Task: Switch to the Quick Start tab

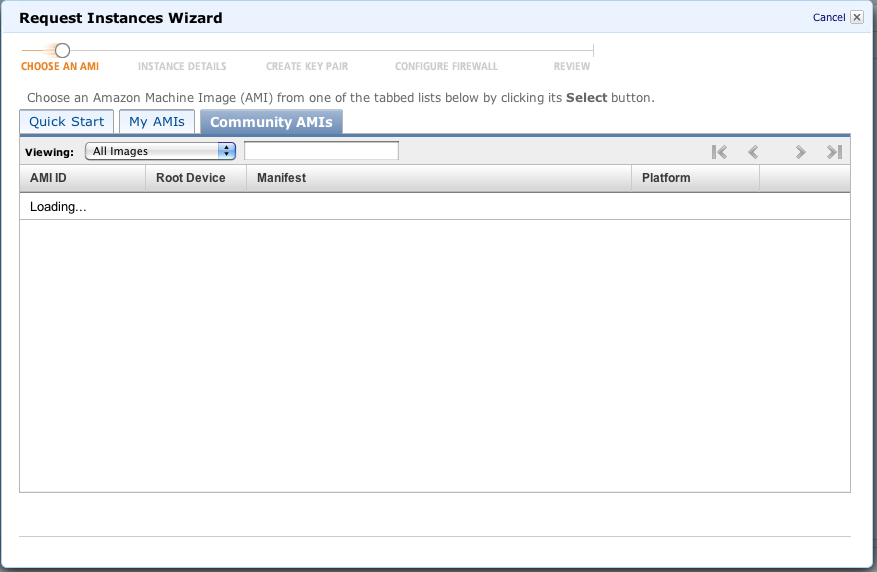Action: pyautogui.click(x=67, y=122)
